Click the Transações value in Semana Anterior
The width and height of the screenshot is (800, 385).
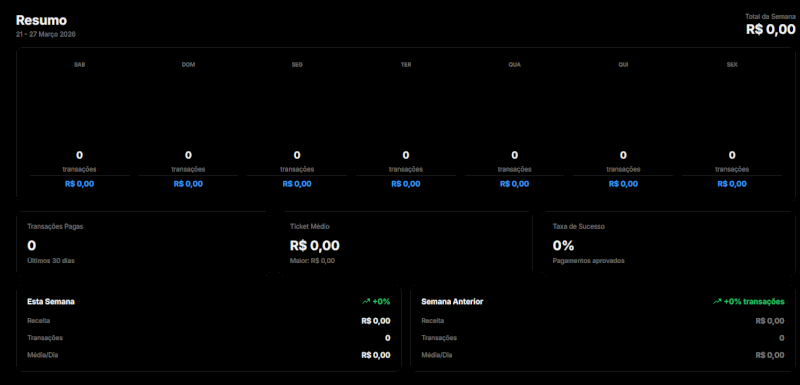tap(782, 338)
